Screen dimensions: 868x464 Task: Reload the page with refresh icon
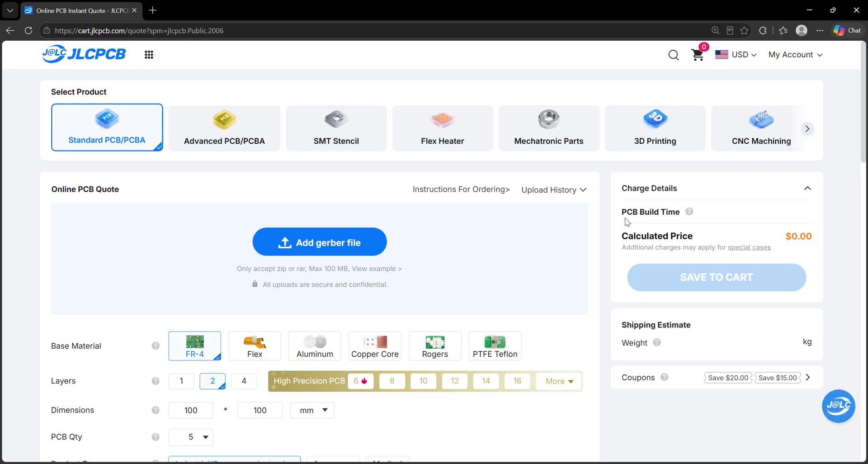click(28, 30)
